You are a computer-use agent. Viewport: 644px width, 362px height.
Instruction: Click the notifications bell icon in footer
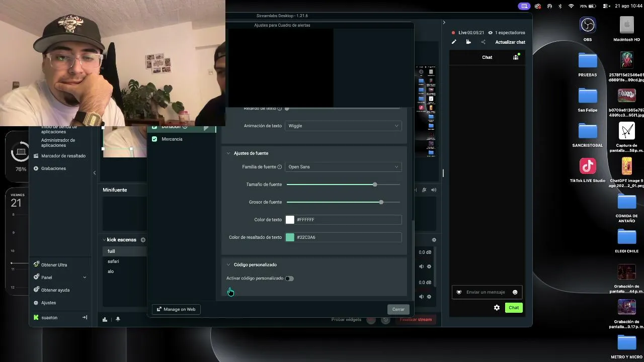tap(118, 319)
